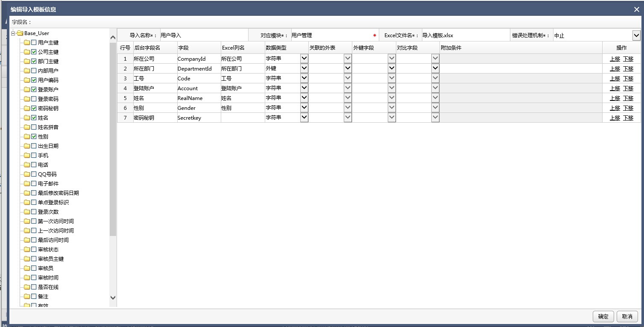Image resolution: width=644 pixels, height=327 pixels.
Task: Click the 确定 button
Action: (603, 316)
